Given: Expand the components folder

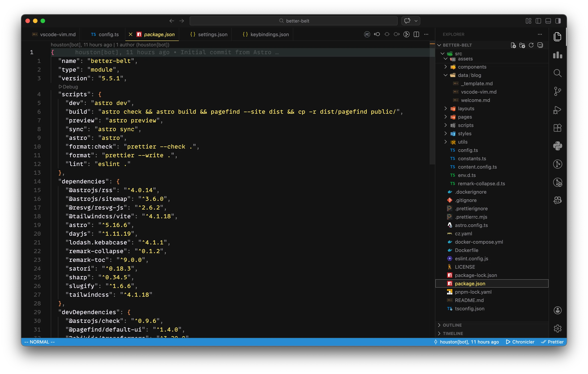Looking at the screenshot, I should (x=472, y=67).
